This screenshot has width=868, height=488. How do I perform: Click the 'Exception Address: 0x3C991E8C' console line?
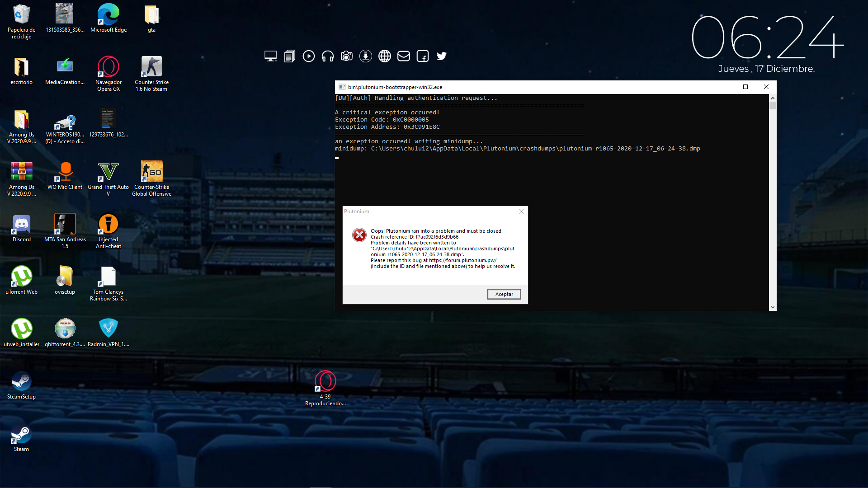pos(387,127)
